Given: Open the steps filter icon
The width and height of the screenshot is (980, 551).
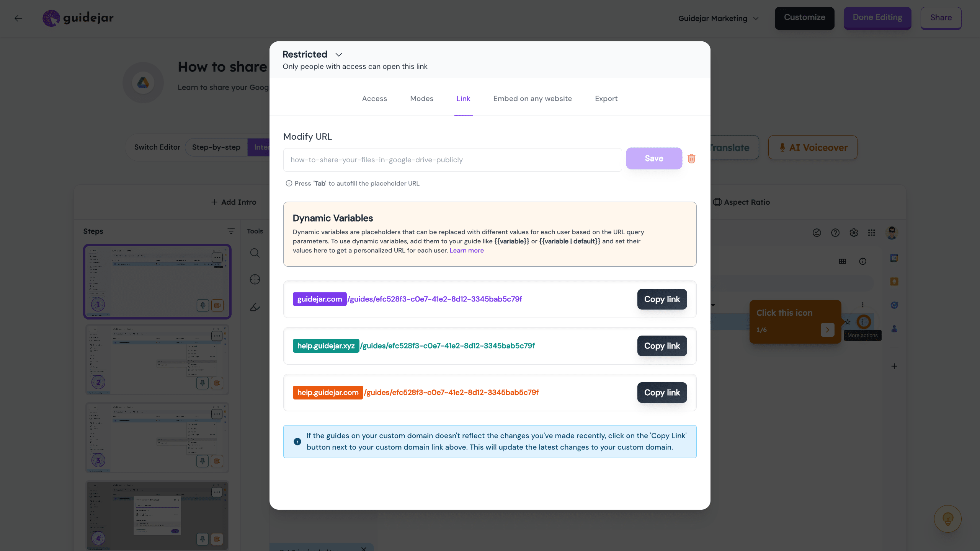Looking at the screenshot, I should point(231,231).
